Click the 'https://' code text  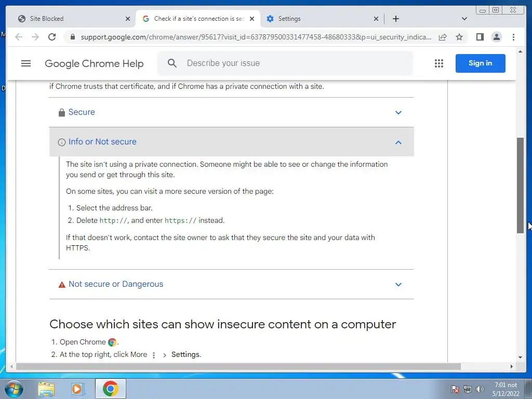[x=180, y=220]
